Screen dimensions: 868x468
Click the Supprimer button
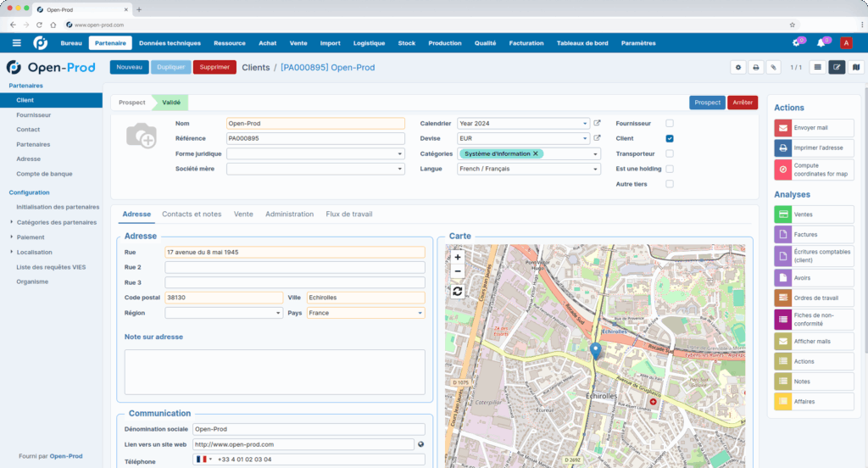[x=214, y=67]
